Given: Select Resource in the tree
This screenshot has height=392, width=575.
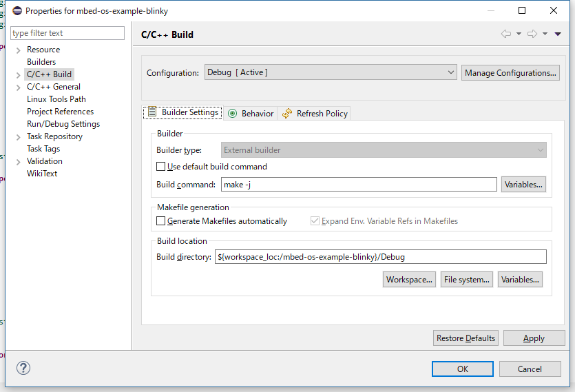Looking at the screenshot, I should [x=43, y=50].
